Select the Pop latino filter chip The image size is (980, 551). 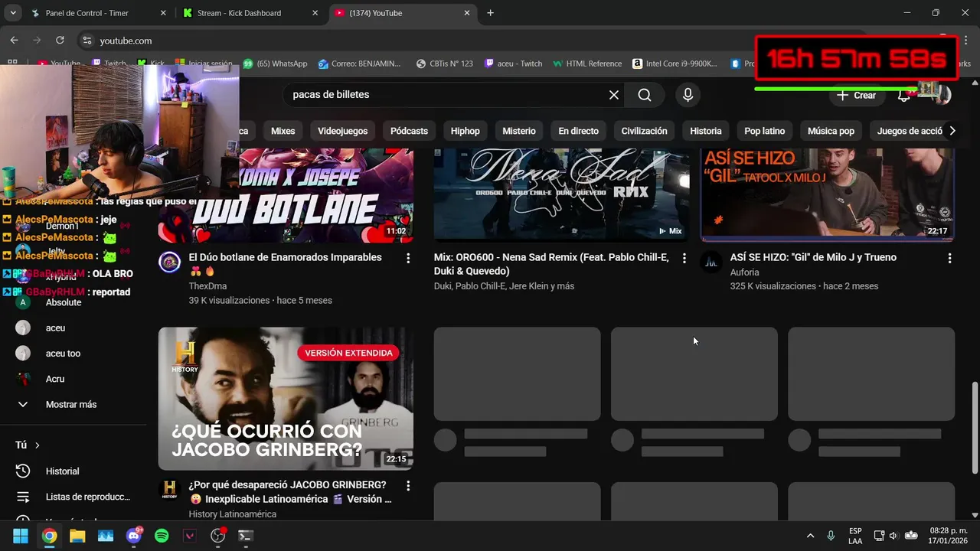(765, 131)
